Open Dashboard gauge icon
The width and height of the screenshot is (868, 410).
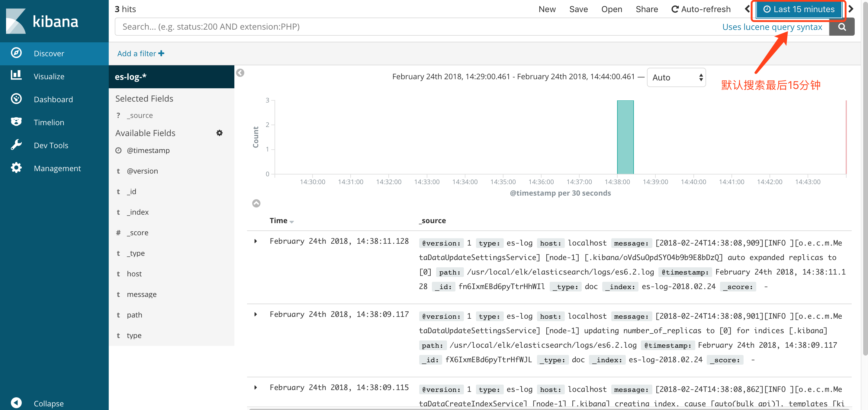click(16, 99)
